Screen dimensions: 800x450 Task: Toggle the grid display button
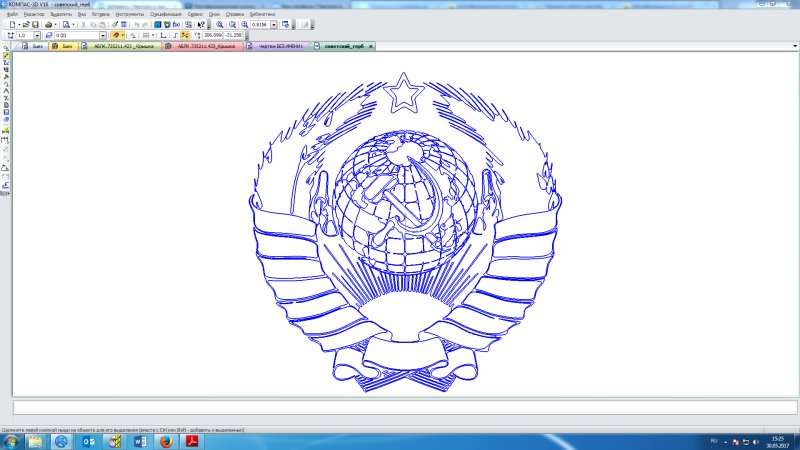coord(145,36)
